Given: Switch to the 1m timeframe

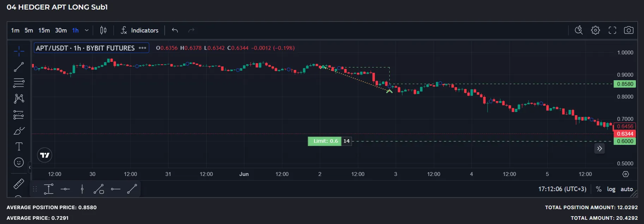Looking at the screenshot, I should 15,30.
